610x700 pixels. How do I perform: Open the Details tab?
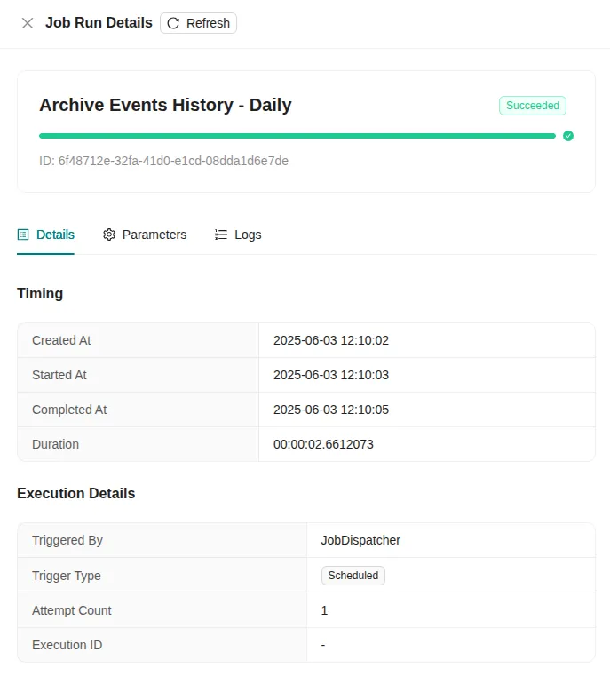(45, 235)
